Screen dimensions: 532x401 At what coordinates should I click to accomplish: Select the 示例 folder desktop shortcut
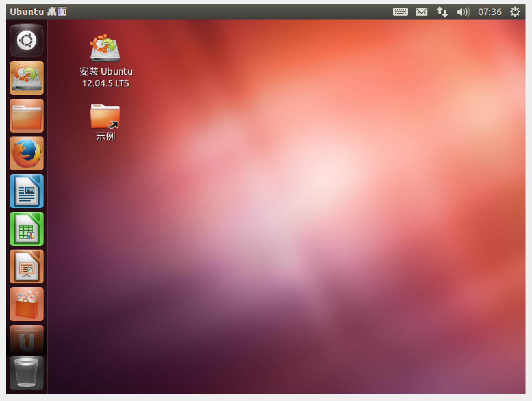tap(105, 116)
